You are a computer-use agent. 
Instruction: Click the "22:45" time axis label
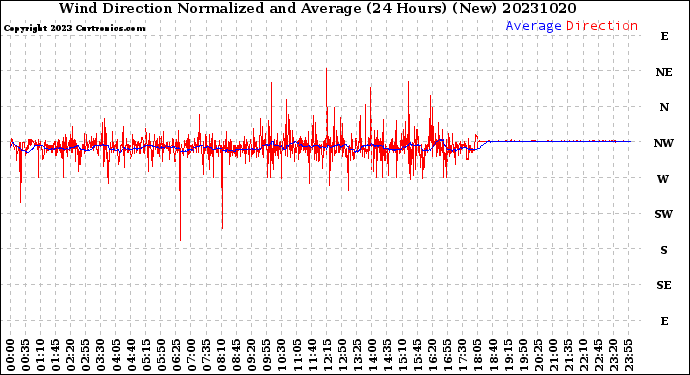coord(598,355)
